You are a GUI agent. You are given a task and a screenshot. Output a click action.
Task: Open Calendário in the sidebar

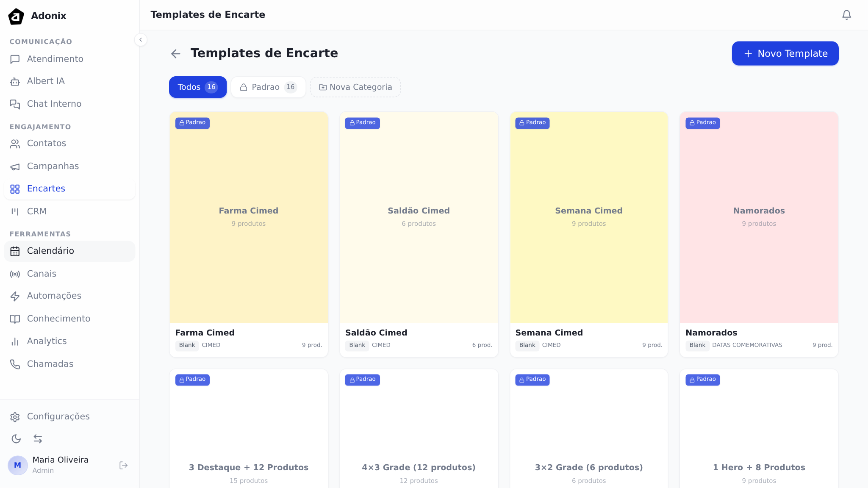pos(50,251)
